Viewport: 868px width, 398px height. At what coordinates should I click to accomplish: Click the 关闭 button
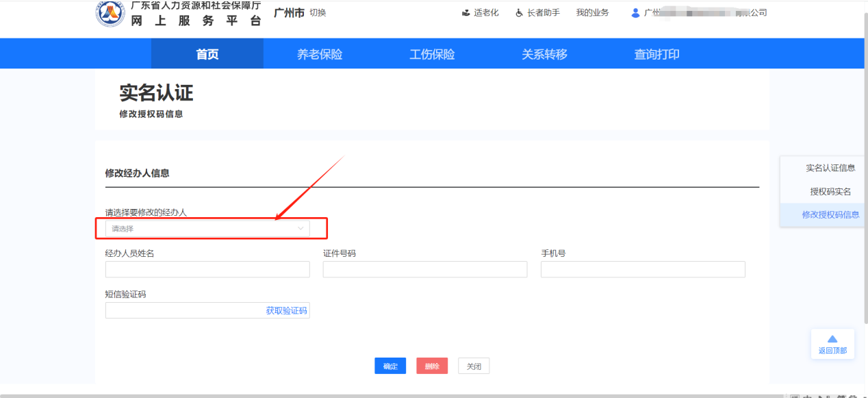(x=474, y=366)
